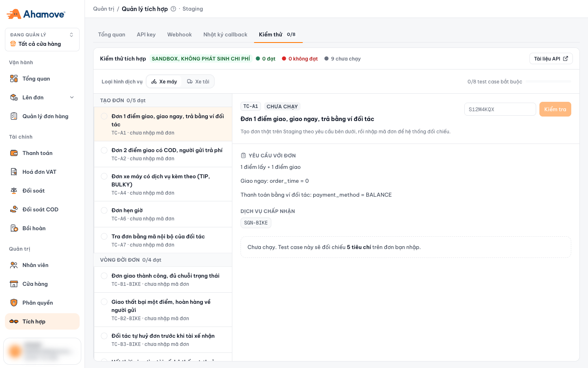Click the SGN-BIKE service tag
This screenshot has width=588, height=368.
[256, 223]
